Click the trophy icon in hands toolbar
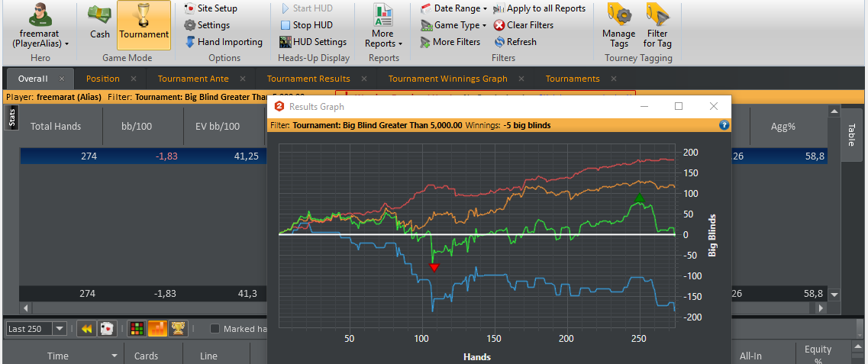This screenshot has width=868, height=364. click(177, 329)
